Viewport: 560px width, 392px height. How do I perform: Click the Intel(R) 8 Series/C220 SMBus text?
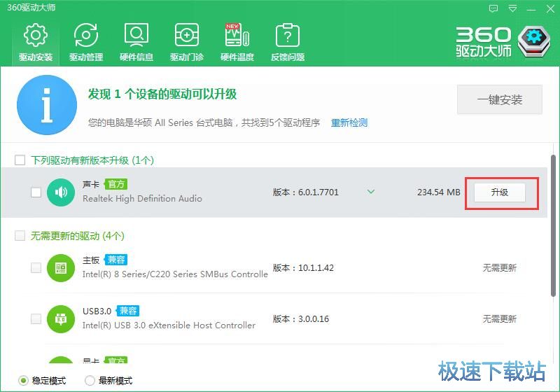tap(175, 274)
